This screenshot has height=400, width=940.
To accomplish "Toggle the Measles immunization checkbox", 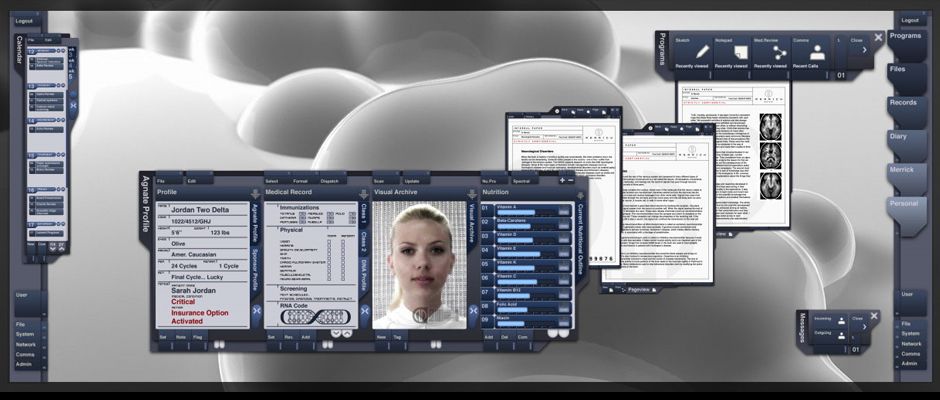I will pyautogui.click(x=330, y=213).
